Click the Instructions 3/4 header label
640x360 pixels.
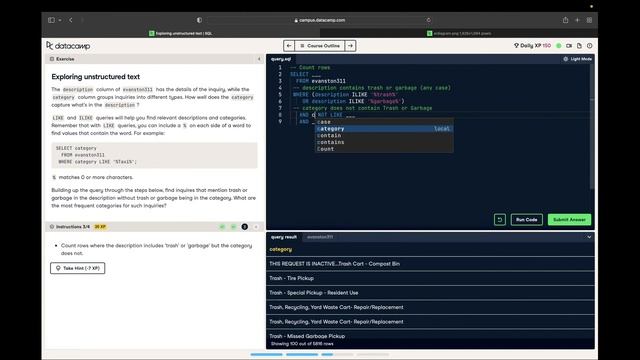[x=73, y=227]
